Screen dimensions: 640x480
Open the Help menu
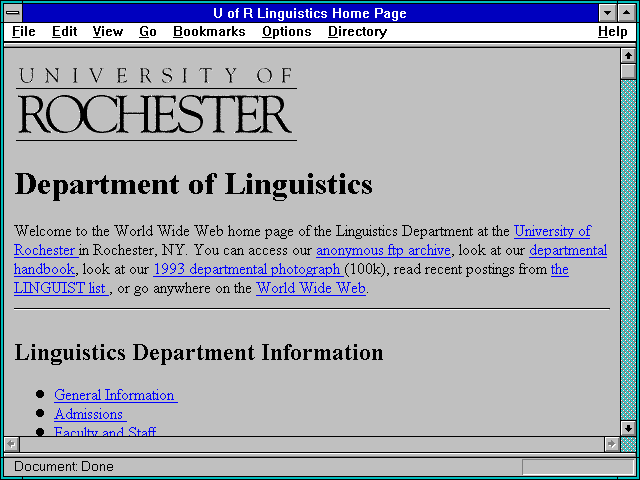pos(613,31)
